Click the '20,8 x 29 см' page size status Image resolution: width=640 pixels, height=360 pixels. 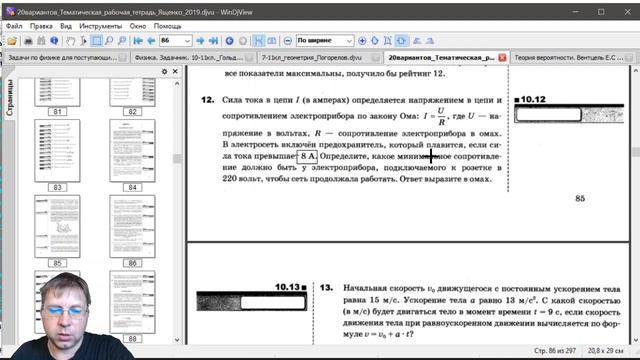click(606, 351)
